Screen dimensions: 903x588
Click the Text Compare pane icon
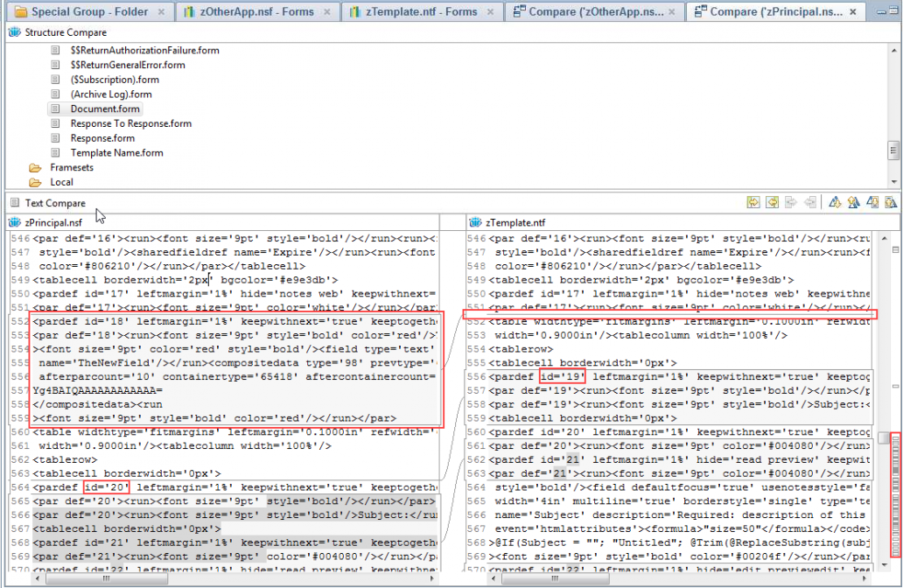point(15,203)
